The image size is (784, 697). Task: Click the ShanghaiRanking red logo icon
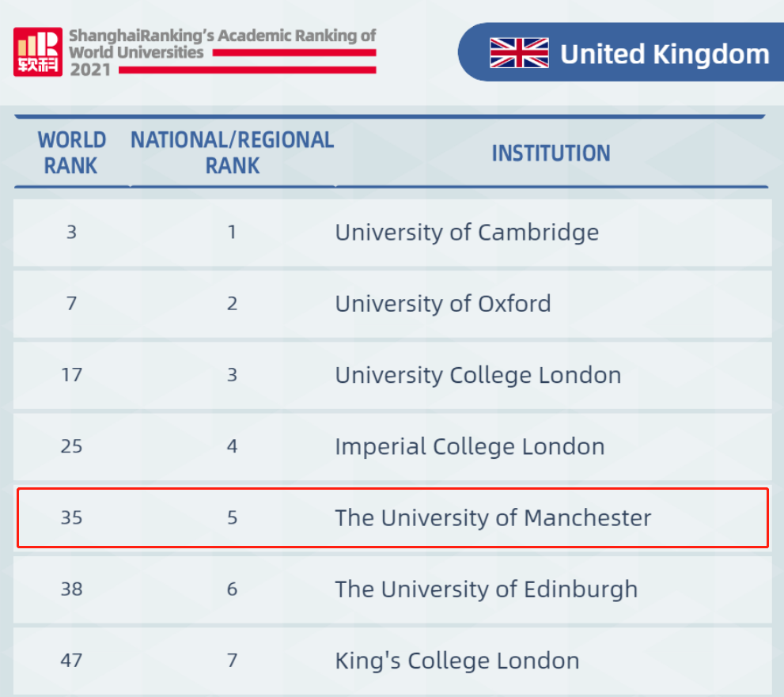(x=37, y=52)
